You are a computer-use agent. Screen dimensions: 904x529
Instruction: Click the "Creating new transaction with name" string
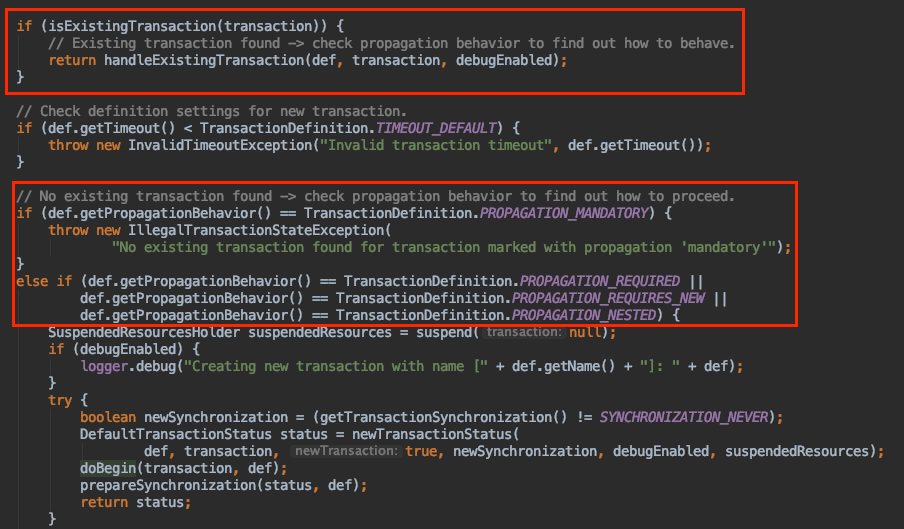(x=336, y=366)
